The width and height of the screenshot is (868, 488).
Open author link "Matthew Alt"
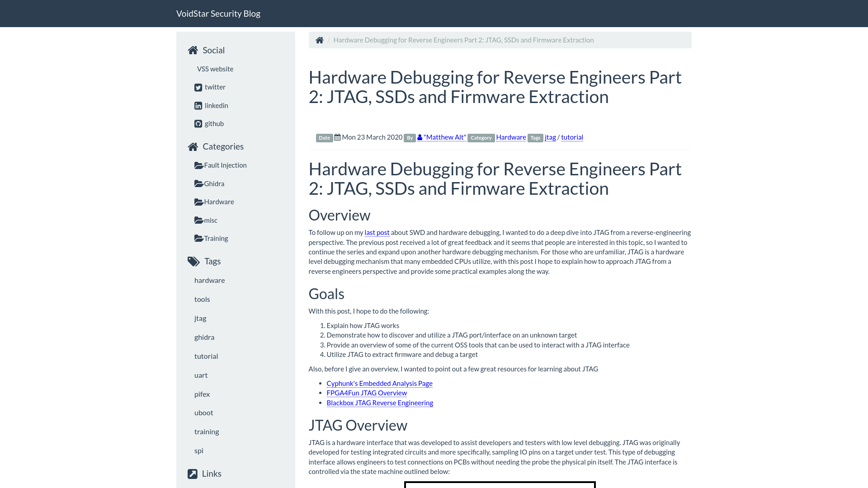pyautogui.click(x=444, y=137)
